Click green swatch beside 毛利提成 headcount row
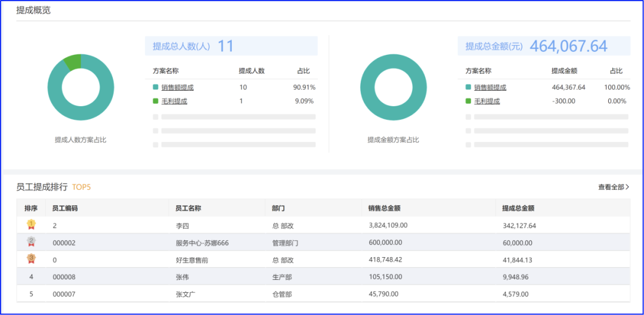The width and height of the screenshot is (644, 315). tap(155, 101)
